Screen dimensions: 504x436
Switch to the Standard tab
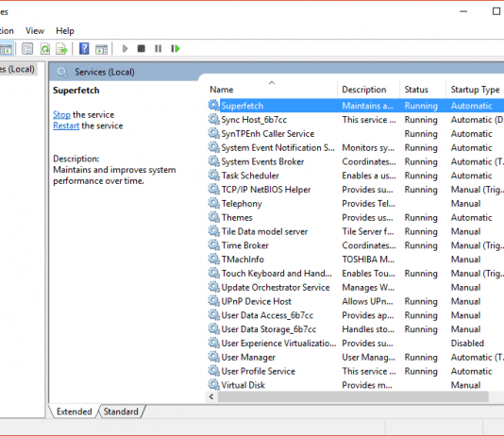click(121, 411)
